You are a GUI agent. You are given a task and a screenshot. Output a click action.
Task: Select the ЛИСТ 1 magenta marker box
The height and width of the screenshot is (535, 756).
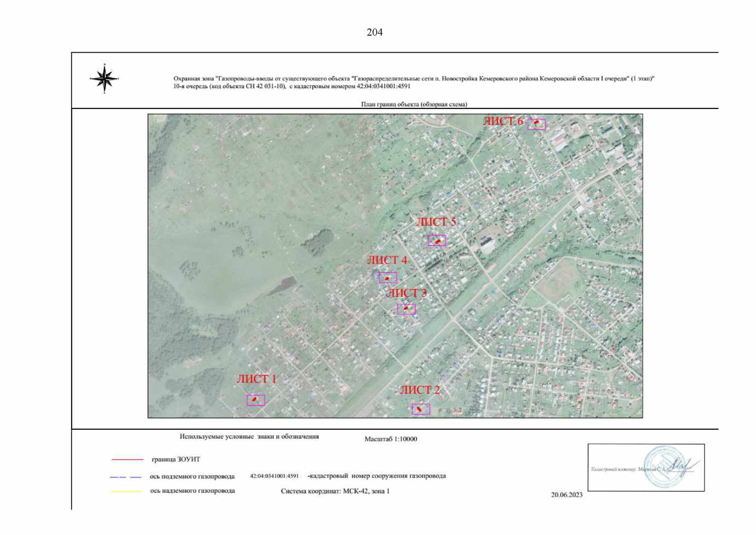click(256, 400)
